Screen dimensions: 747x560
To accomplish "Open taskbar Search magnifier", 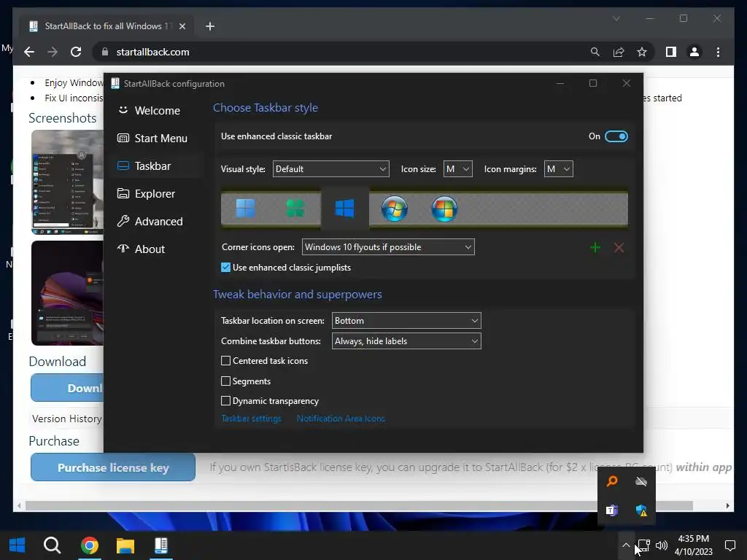I will [52, 545].
